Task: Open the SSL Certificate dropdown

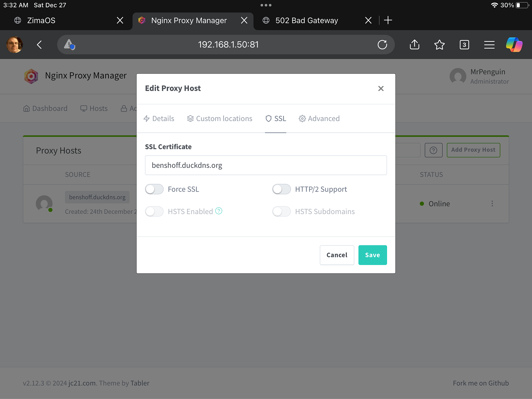Action: 266,165
